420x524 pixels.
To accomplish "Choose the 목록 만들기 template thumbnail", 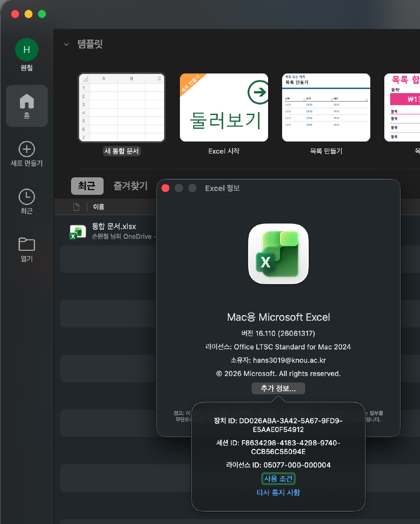I will [x=326, y=107].
